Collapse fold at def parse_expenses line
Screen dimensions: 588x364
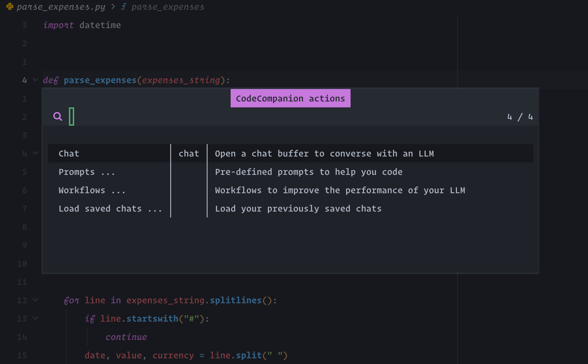point(35,80)
